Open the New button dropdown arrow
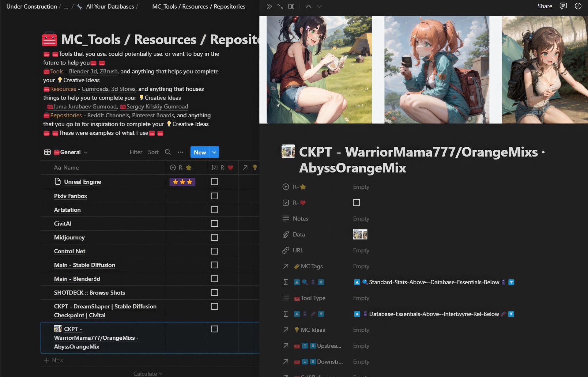This screenshot has width=588, height=377. point(214,152)
